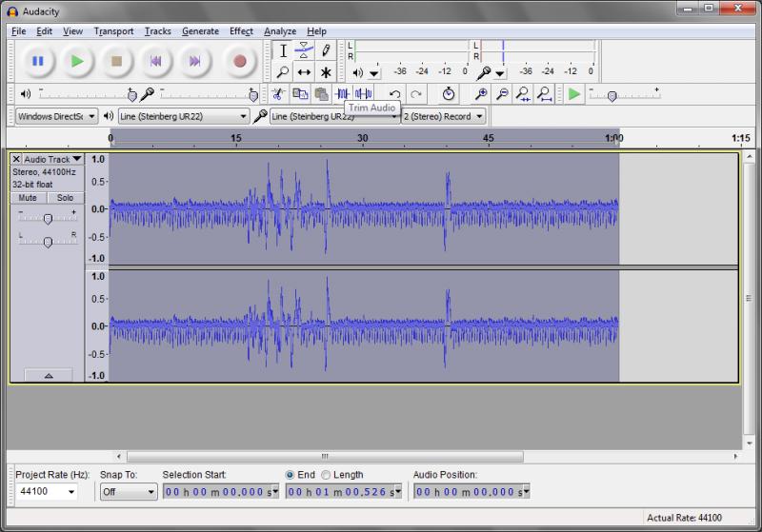Open the Effect menu
This screenshot has height=532, width=762.
[241, 31]
